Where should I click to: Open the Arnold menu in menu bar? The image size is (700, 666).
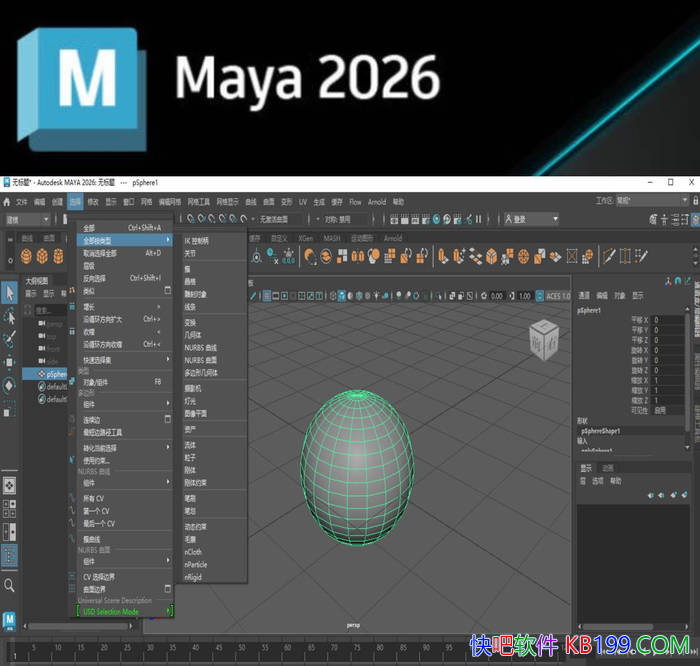click(x=377, y=202)
